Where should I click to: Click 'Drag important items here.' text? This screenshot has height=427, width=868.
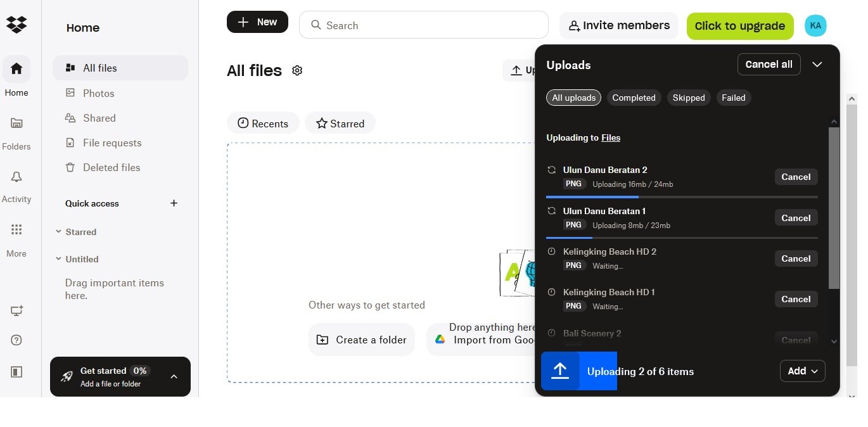115,289
